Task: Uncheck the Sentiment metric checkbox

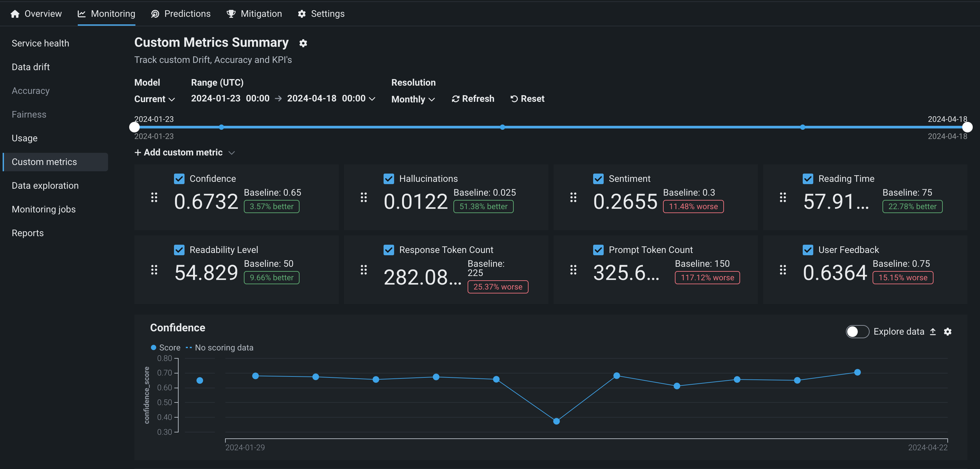Action: [598, 179]
